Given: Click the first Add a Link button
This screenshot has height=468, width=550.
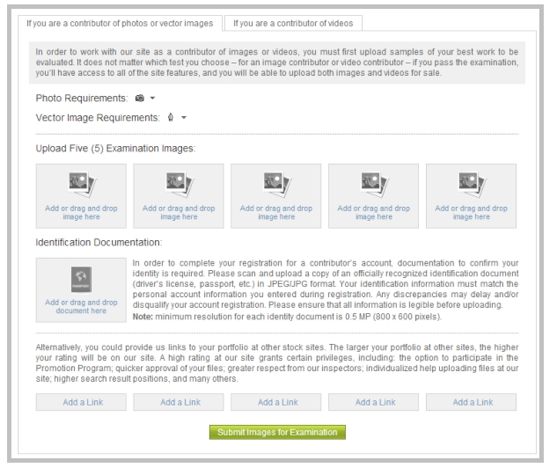Looking at the screenshot, I should tap(81, 402).
